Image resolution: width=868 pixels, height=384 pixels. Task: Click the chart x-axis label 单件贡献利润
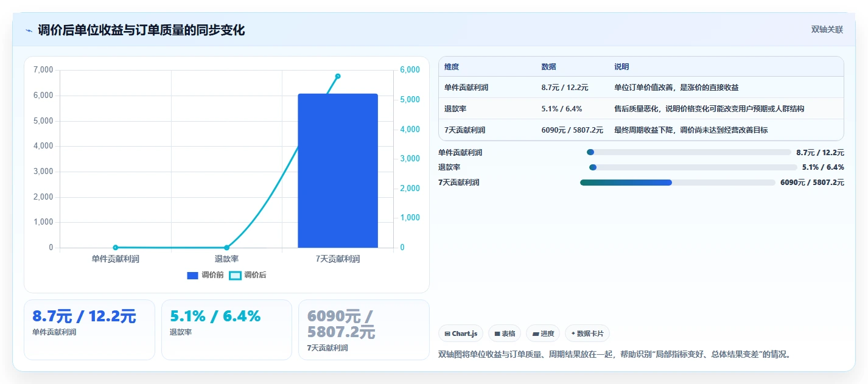pos(116,259)
